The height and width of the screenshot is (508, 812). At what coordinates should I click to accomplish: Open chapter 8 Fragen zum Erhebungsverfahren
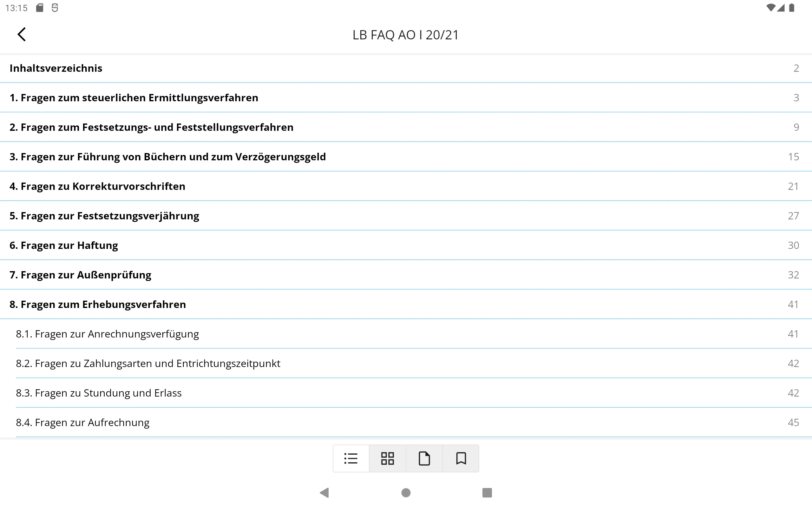coord(406,304)
